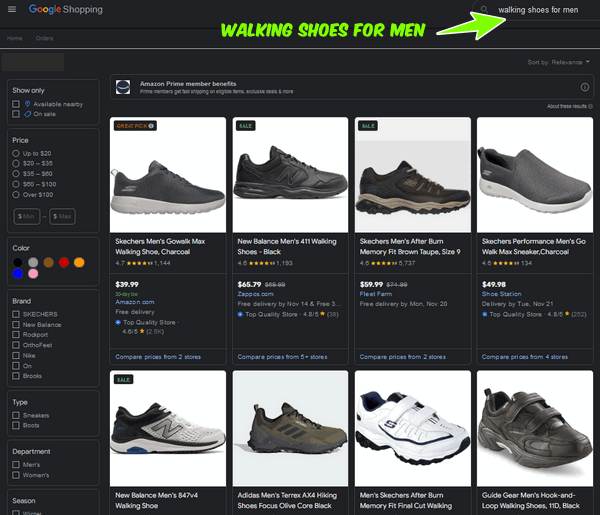This screenshot has width=600, height=515.
Task: Go to the Orders tab
Action: (44, 38)
